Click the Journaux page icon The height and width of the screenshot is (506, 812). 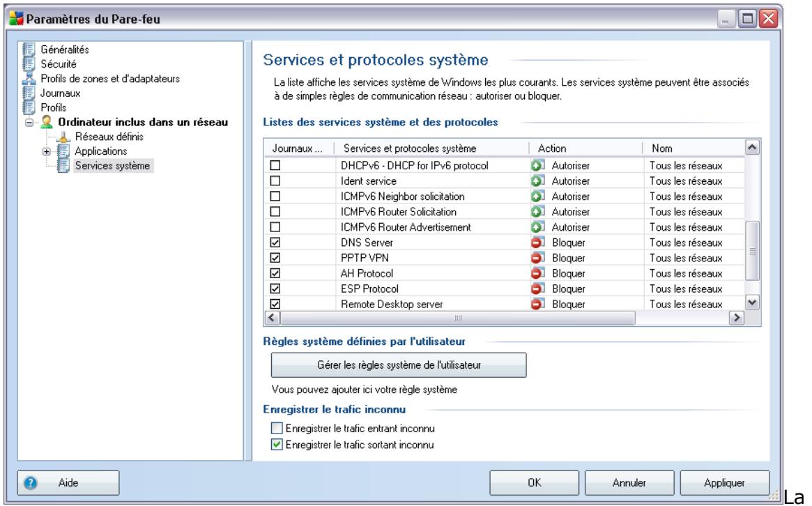tap(29, 93)
